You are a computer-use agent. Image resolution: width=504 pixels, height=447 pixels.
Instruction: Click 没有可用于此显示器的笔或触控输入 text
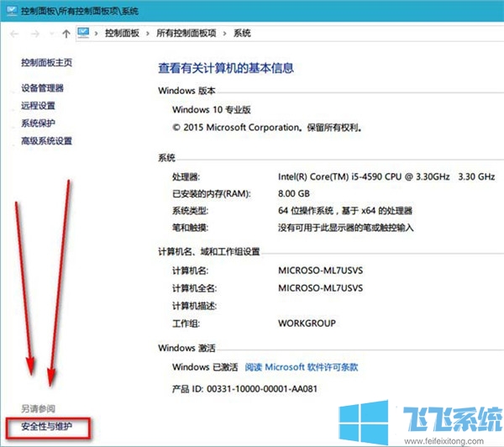[x=345, y=228]
